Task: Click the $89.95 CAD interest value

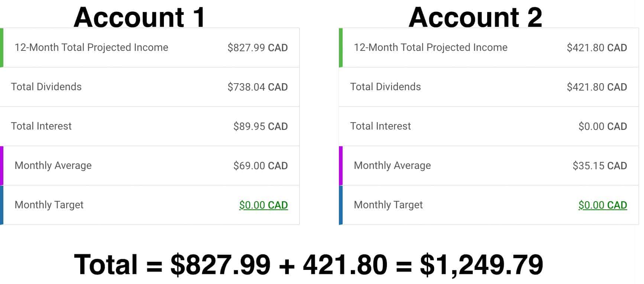Action: (260, 127)
